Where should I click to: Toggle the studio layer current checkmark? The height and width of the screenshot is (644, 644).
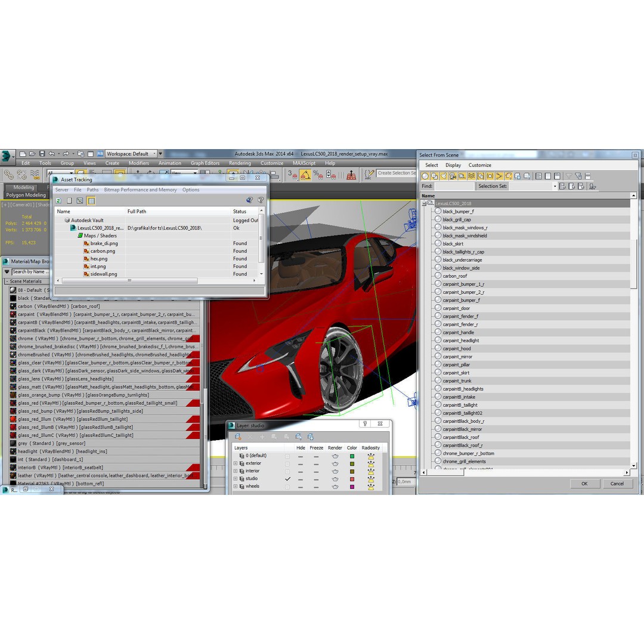point(287,479)
